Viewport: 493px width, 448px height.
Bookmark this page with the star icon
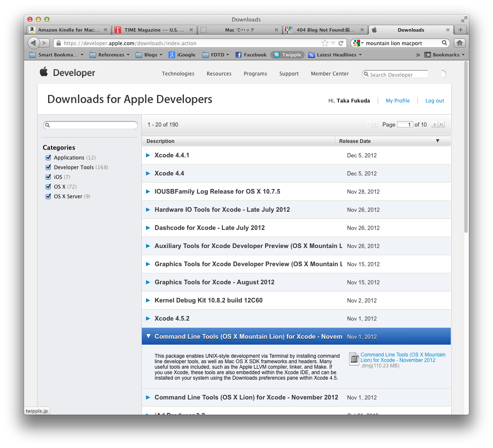325,43
